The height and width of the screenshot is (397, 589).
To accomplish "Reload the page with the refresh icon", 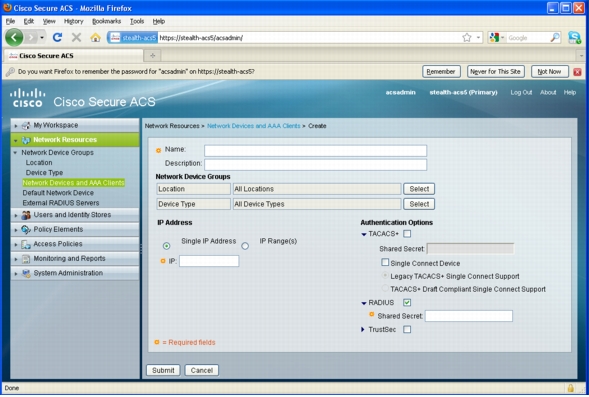I will pos(57,37).
